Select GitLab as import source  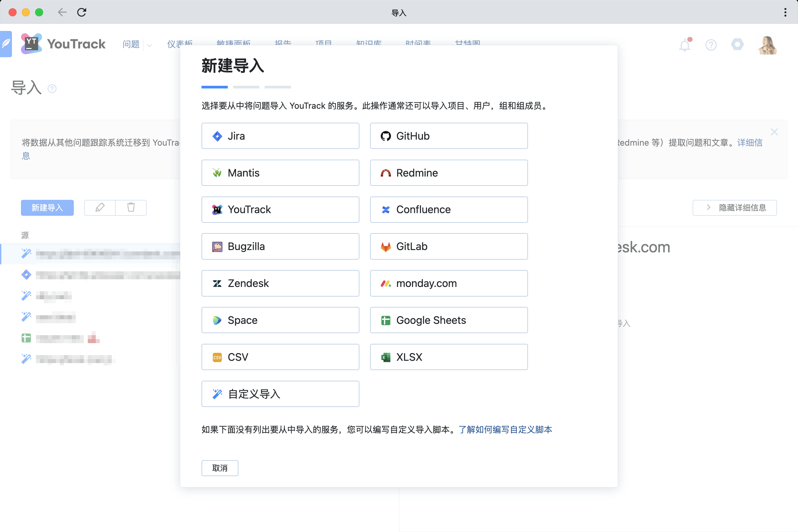coord(449,246)
